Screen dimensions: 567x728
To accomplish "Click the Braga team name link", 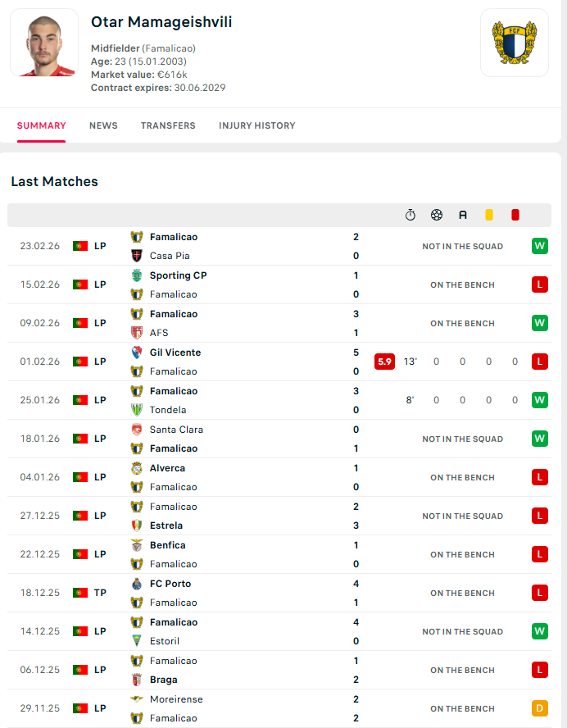I will click(x=164, y=680).
